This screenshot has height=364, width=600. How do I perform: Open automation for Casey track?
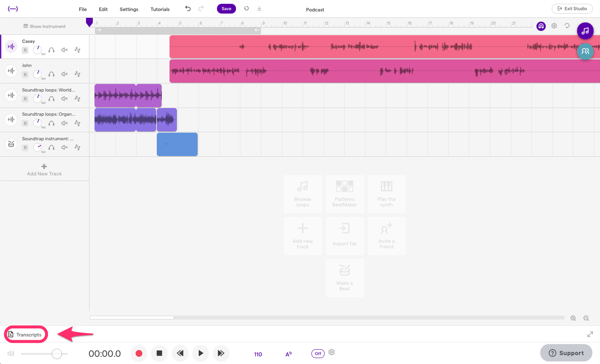[78, 50]
